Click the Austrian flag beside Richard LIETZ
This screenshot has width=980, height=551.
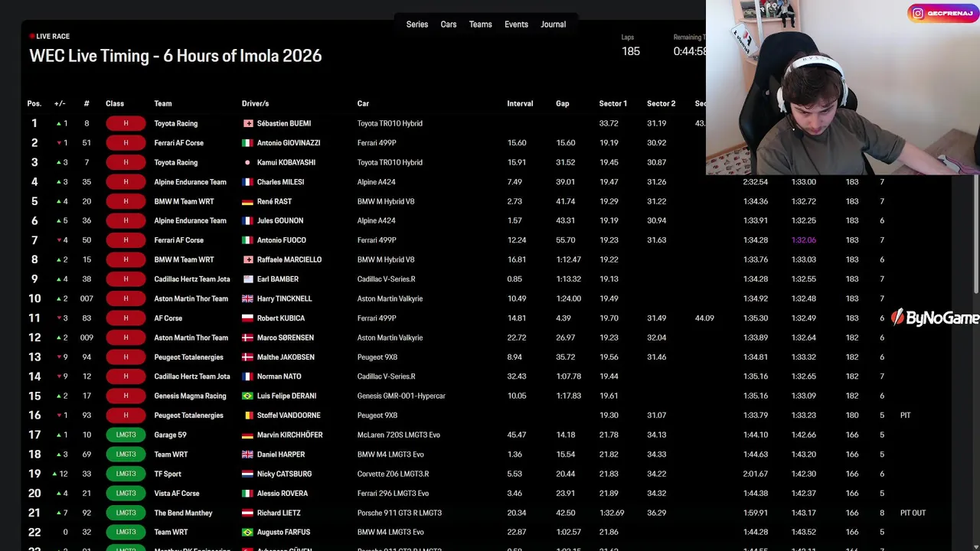coord(247,513)
